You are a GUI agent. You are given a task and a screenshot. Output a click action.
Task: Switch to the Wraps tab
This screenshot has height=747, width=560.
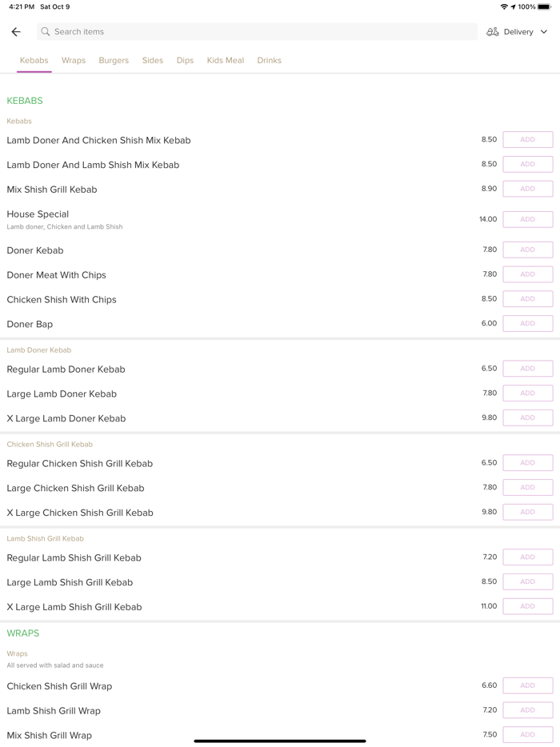(74, 61)
